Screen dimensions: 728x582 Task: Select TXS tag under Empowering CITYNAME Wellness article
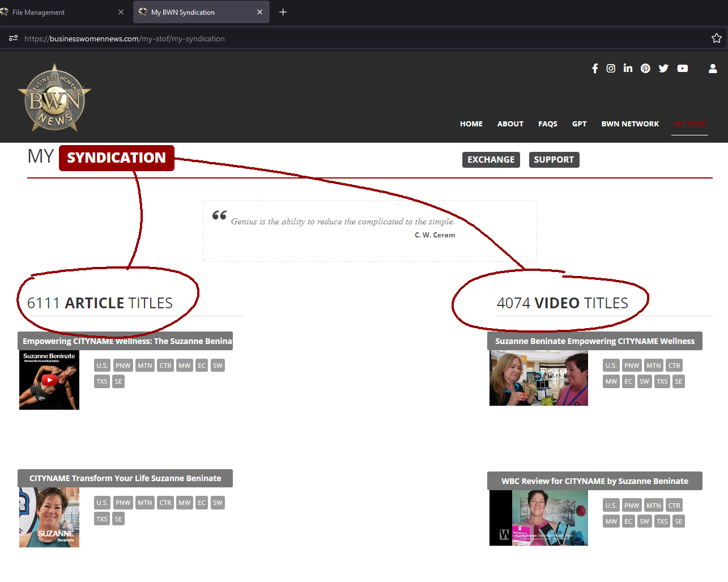(102, 381)
